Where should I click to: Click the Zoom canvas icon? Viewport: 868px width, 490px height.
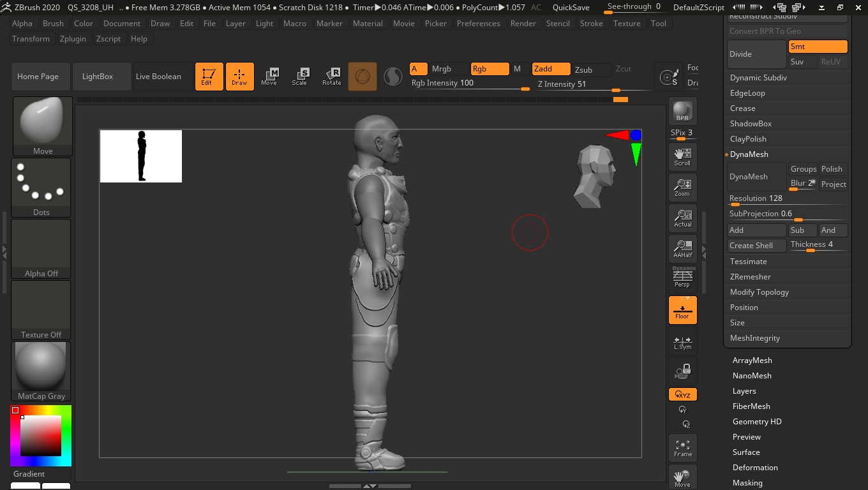tap(682, 188)
